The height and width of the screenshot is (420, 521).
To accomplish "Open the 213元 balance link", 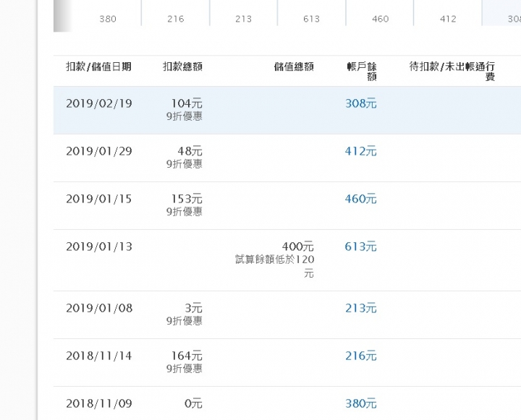I will [x=361, y=308].
